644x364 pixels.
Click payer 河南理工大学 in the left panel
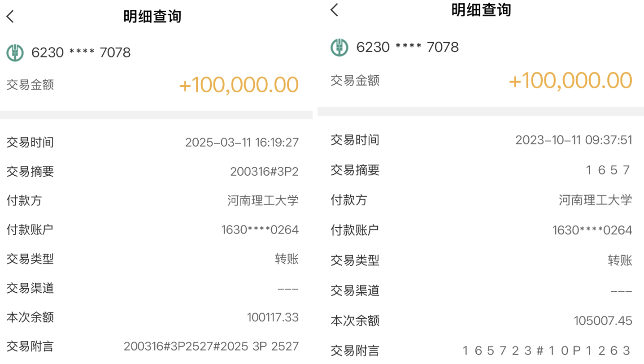263,200
